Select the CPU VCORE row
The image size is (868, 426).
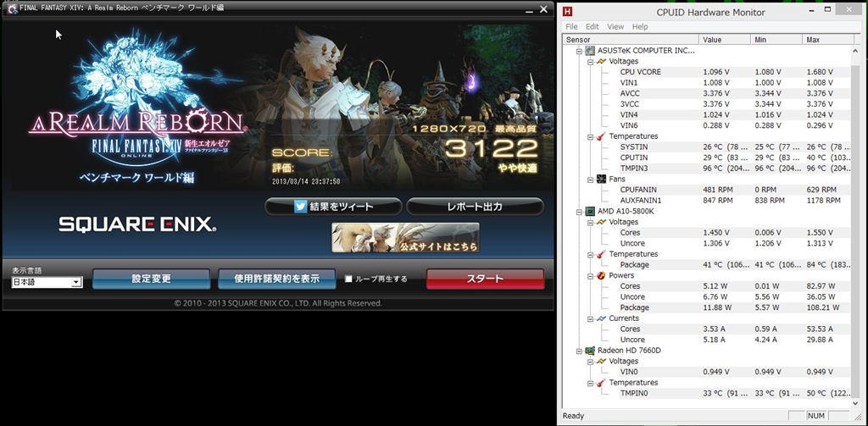pos(734,72)
